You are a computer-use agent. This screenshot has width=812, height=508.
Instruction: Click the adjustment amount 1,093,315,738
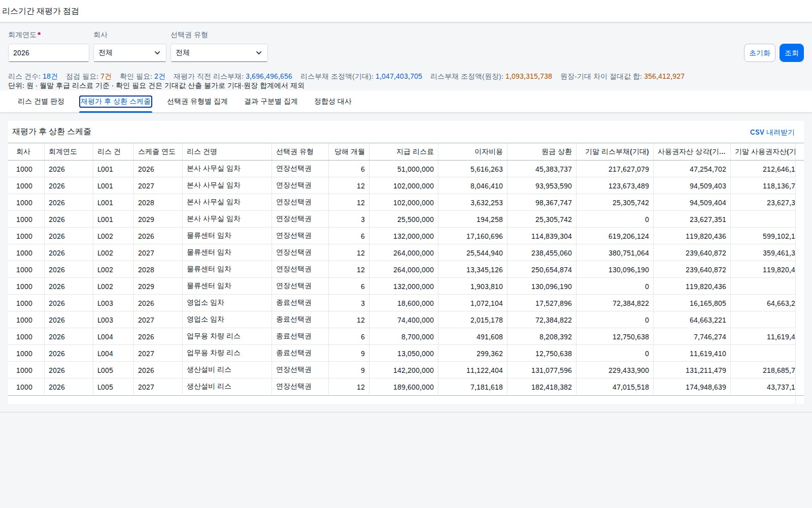(x=528, y=77)
